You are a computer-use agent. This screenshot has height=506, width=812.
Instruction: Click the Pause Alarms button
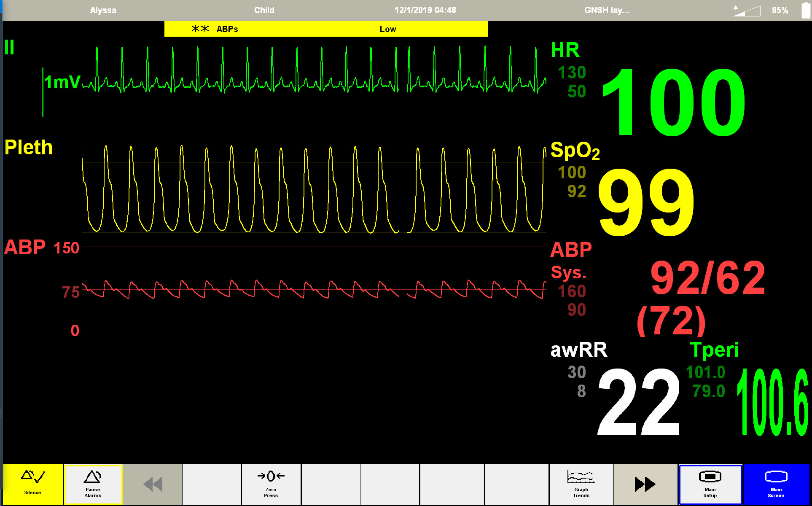point(93,484)
